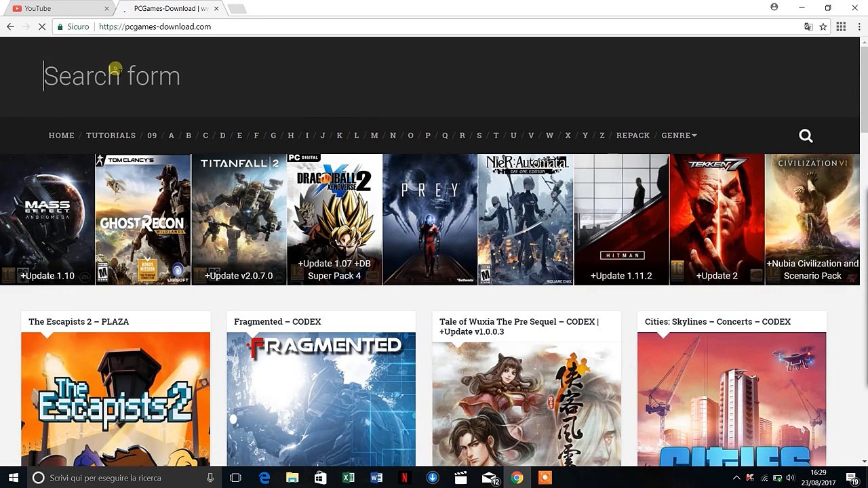Open NieR Automata cover in slider
Image resolution: width=868 pixels, height=488 pixels.
(526, 220)
